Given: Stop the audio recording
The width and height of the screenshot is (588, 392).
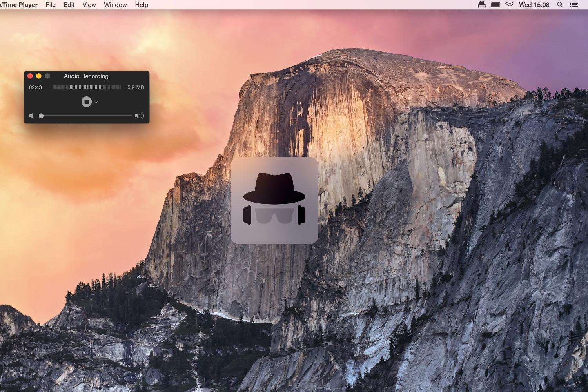Looking at the screenshot, I should pyautogui.click(x=86, y=102).
